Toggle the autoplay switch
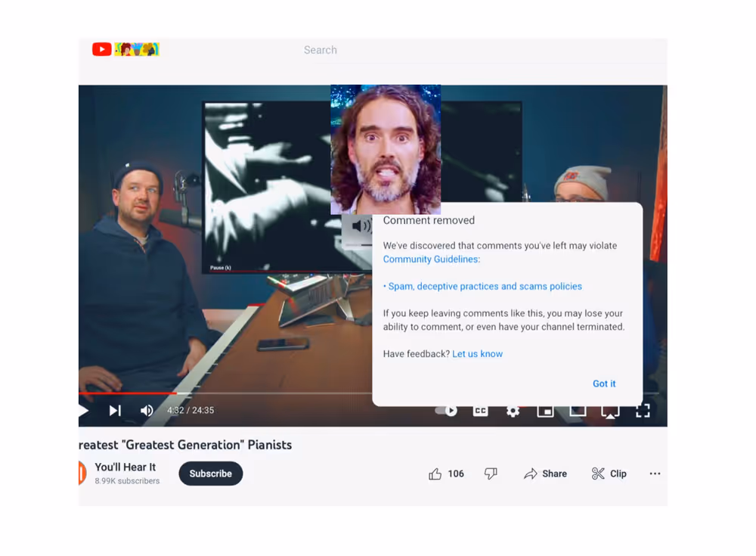This screenshot has width=756, height=556. click(446, 411)
